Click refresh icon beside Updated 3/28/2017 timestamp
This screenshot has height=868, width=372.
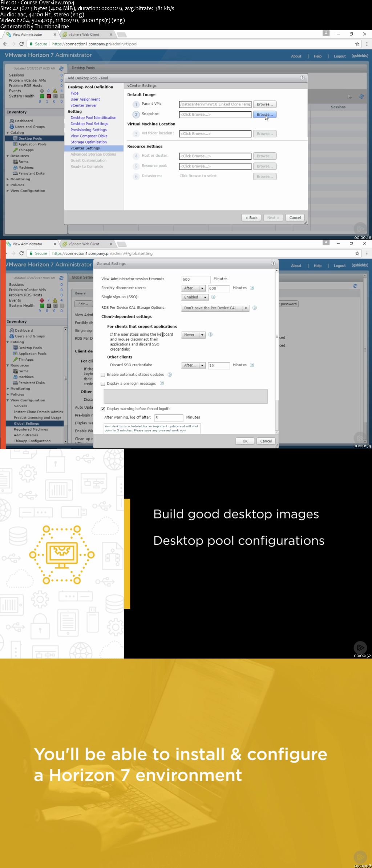click(x=61, y=278)
